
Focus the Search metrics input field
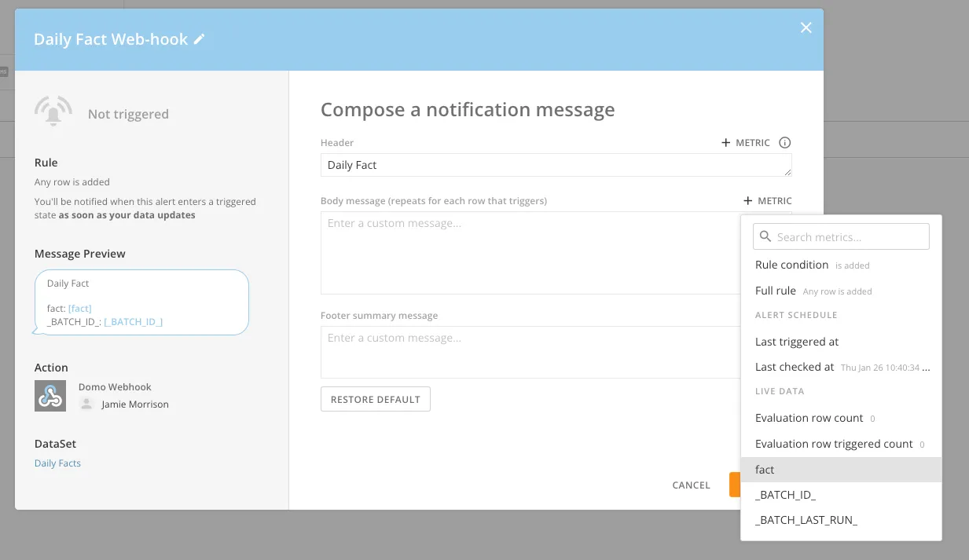point(850,236)
